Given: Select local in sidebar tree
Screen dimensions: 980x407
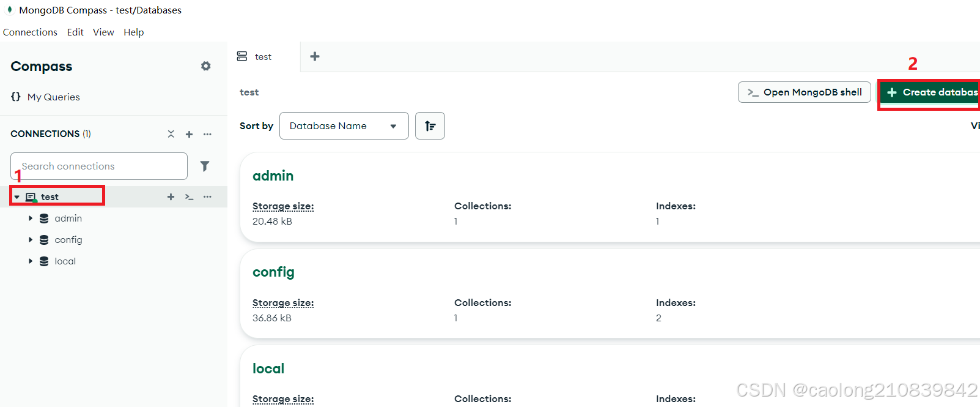Looking at the screenshot, I should pyautogui.click(x=65, y=261).
